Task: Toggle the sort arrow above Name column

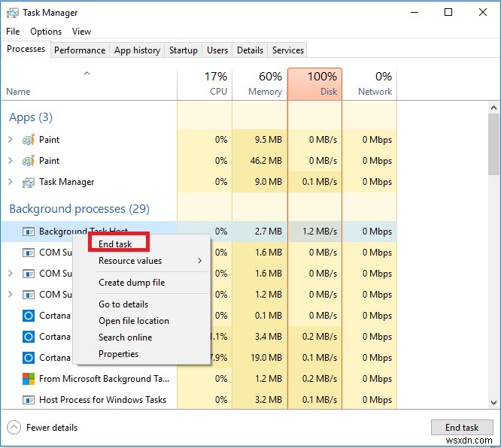Action: [x=87, y=74]
